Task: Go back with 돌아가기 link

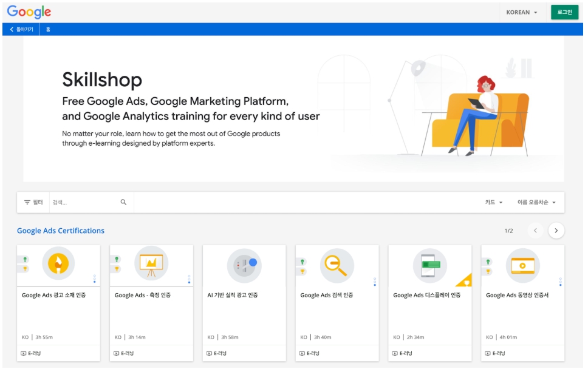Action: tap(21, 29)
